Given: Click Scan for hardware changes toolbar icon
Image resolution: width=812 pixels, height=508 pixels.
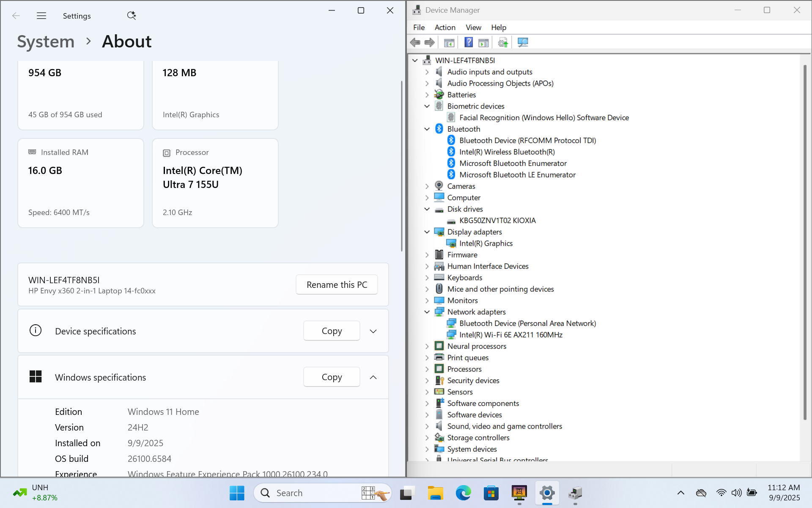Looking at the screenshot, I should click(523, 42).
